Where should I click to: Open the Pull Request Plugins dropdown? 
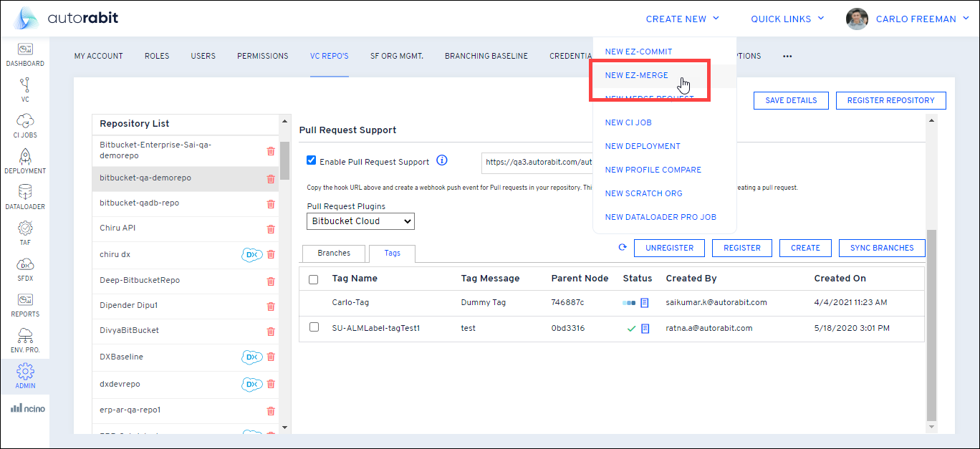(360, 221)
